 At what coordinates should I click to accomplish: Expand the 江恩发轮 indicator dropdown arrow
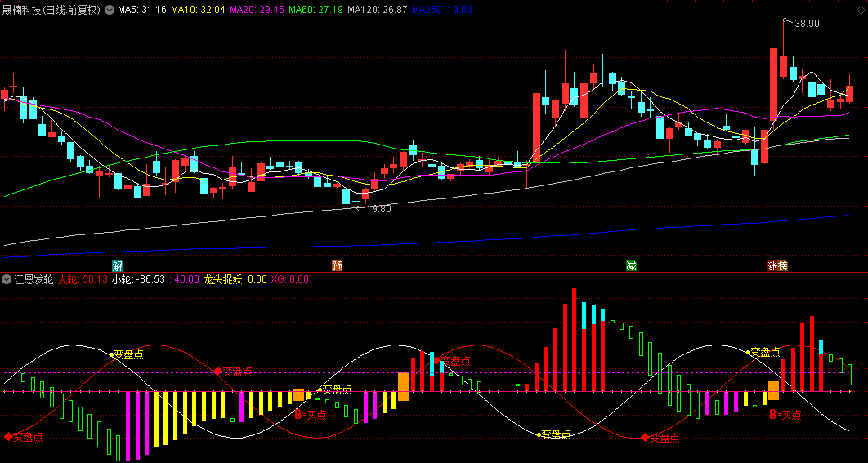pyautogui.click(x=6, y=279)
